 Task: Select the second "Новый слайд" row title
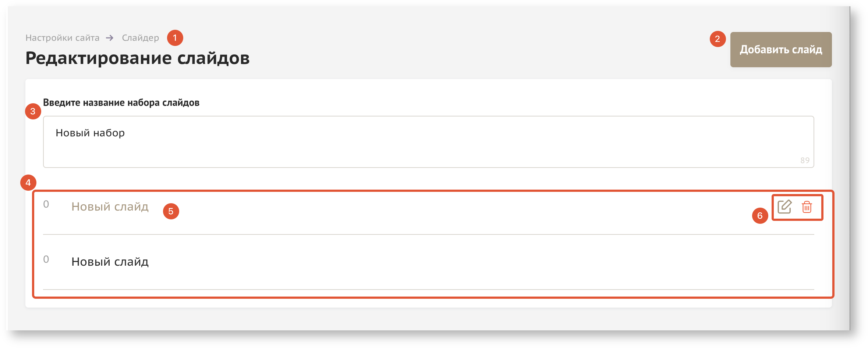[110, 262]
